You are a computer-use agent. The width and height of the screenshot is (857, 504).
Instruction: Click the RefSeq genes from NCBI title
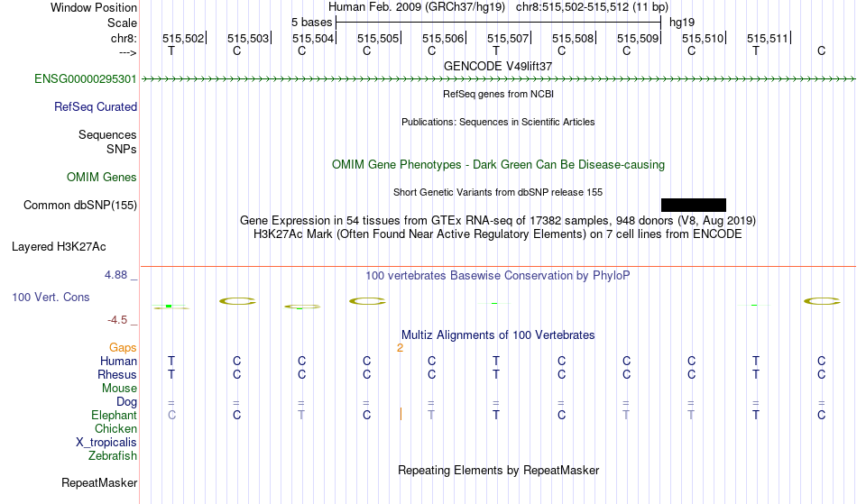[x=498, y=94]
